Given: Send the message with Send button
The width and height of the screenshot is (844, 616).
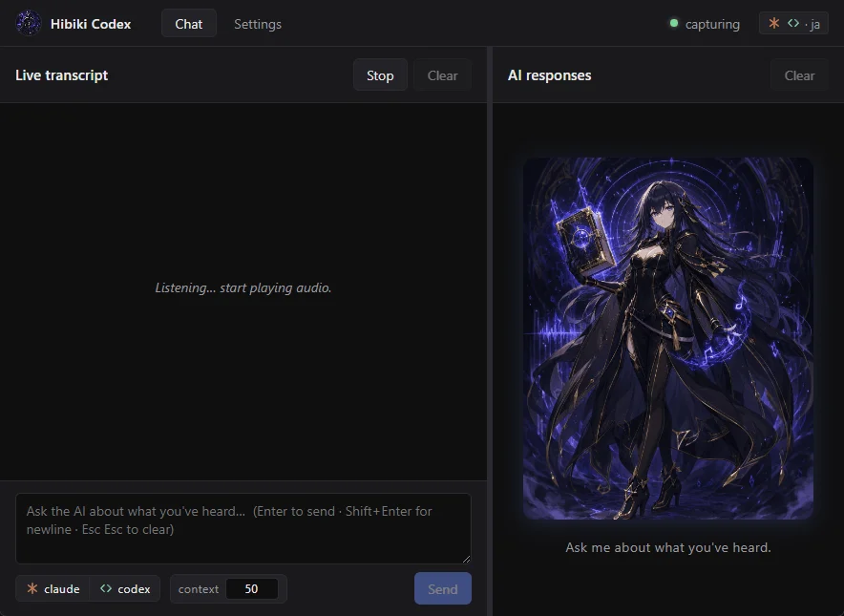Looking at the screenshot, I should coord(442,588).
